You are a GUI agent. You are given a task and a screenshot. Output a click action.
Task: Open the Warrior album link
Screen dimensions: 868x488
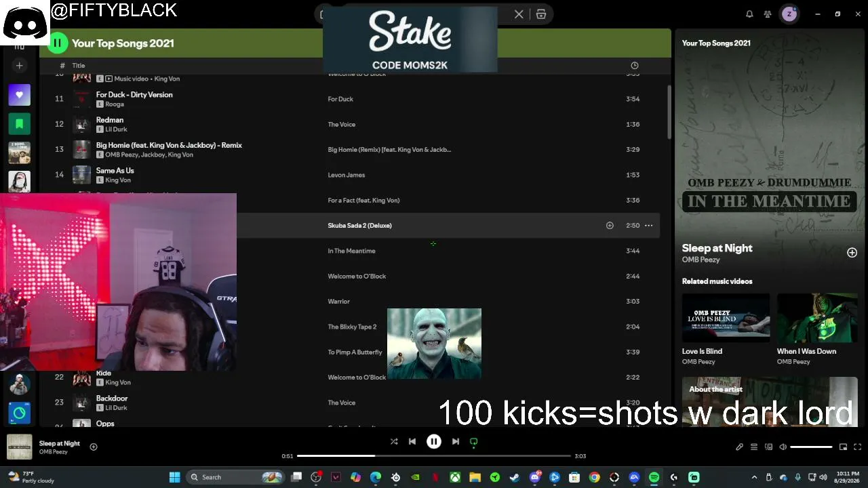tap(339, 302)
